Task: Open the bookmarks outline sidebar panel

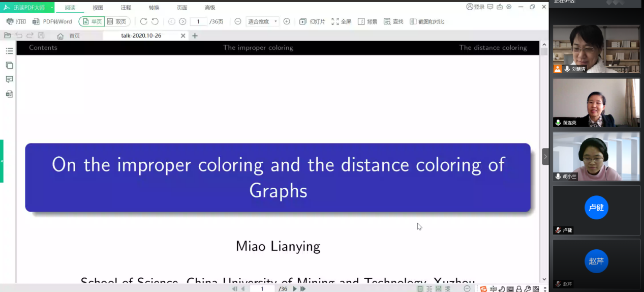Action: [x=9, y=51]
